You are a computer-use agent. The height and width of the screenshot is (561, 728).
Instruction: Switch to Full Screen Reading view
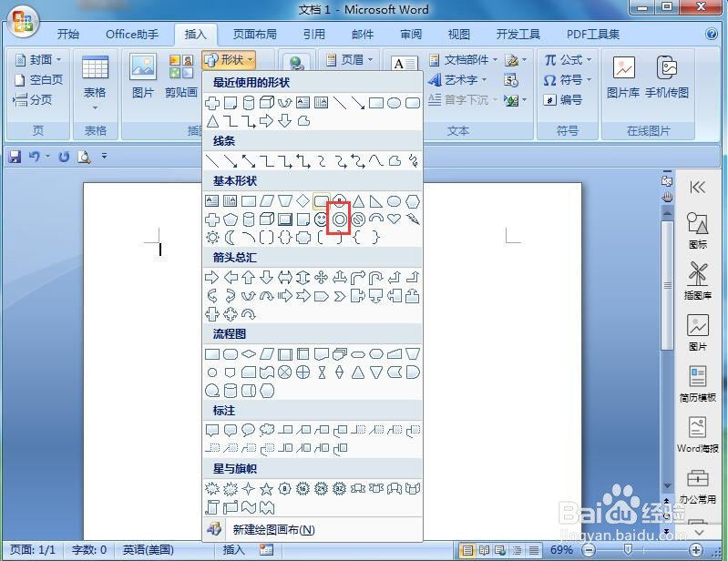pyautogui.click(x=484, y=550)
